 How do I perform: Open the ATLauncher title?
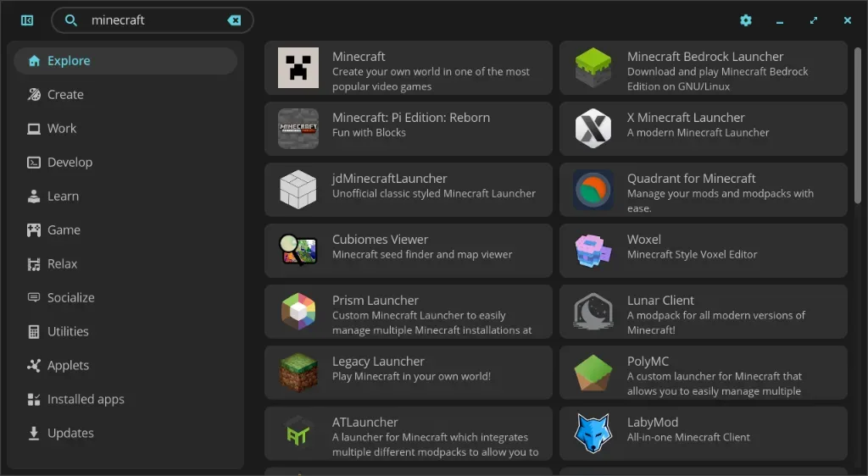[364, 423]
